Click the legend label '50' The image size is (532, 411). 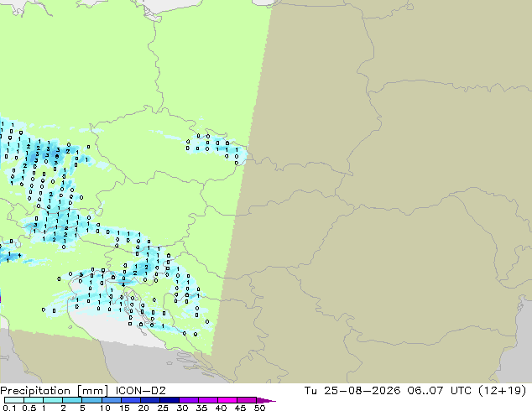[x=259, y=408]
